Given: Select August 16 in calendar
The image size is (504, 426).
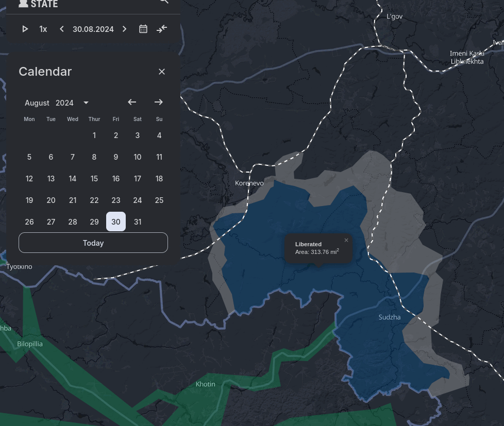Looking at the screenshot, I should [116, 179].
